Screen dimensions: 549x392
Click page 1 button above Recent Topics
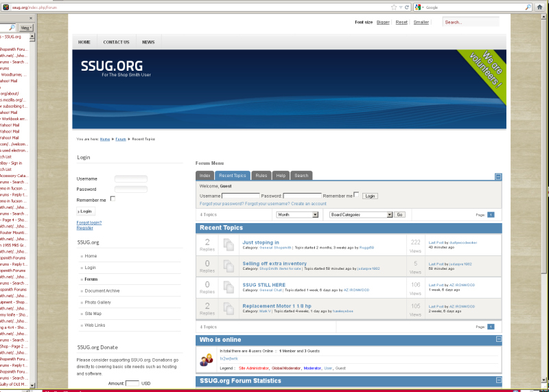pyautogui.click(x=491, y=215)
